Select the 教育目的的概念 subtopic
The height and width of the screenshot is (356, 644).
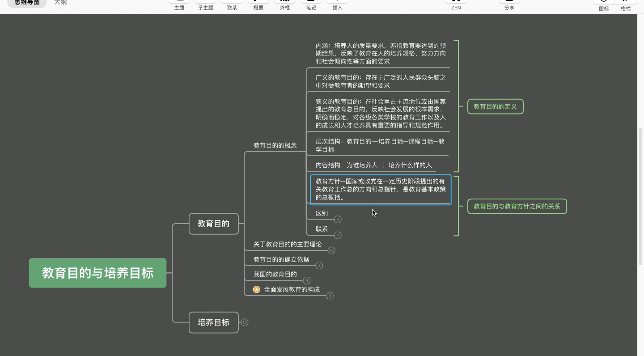275,145
